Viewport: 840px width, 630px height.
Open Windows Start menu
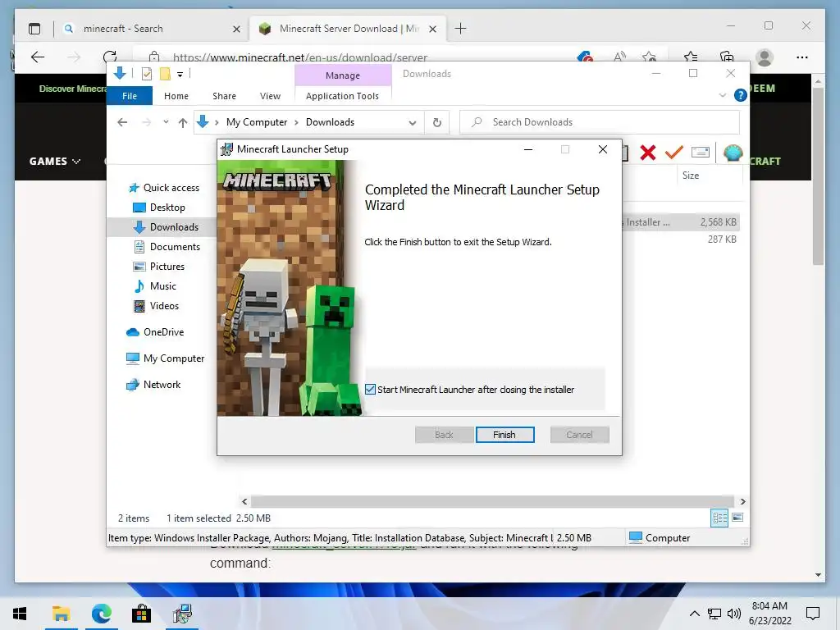[20, 614]
